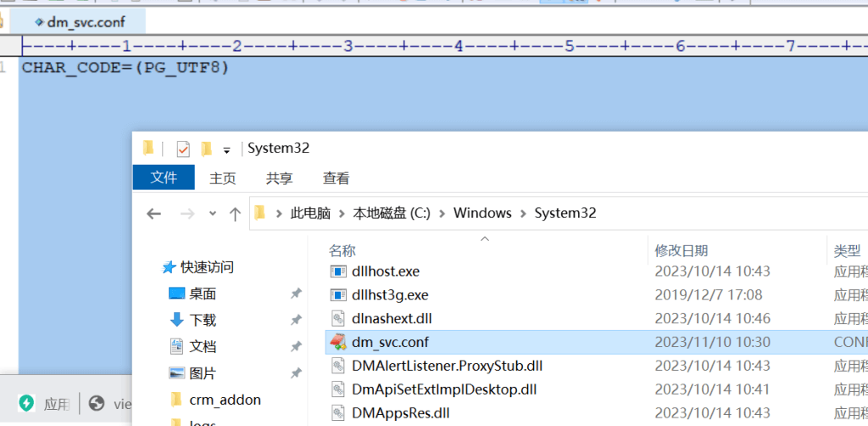Select the dm_svc.conf editor tab

79,21
